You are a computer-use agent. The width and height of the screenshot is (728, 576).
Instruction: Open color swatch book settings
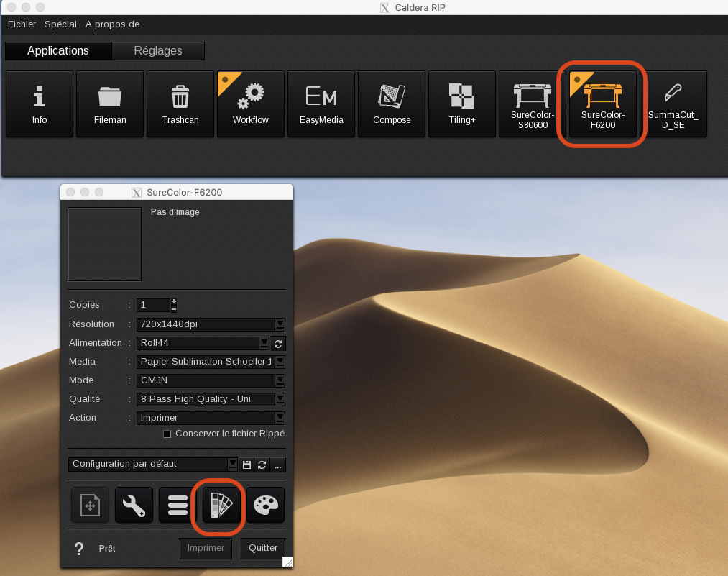[x=221, y=505]
